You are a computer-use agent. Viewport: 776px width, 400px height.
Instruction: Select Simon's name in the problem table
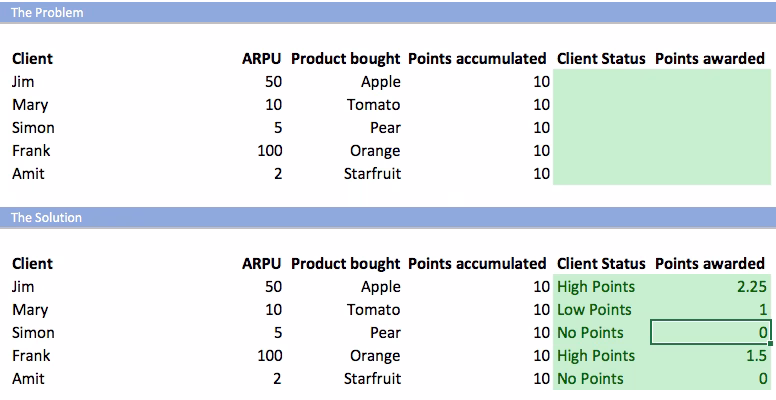click(x=33, y=128)
